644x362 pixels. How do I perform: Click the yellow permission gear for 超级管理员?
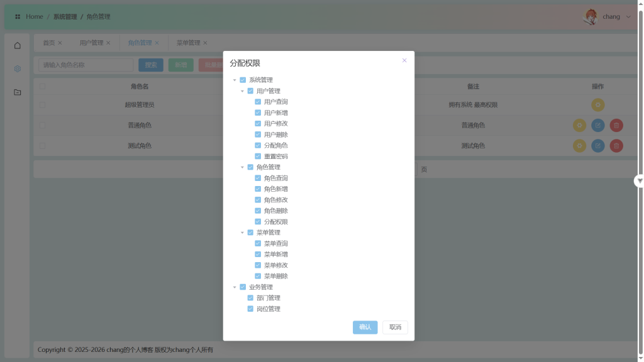(x=597, y=105)
